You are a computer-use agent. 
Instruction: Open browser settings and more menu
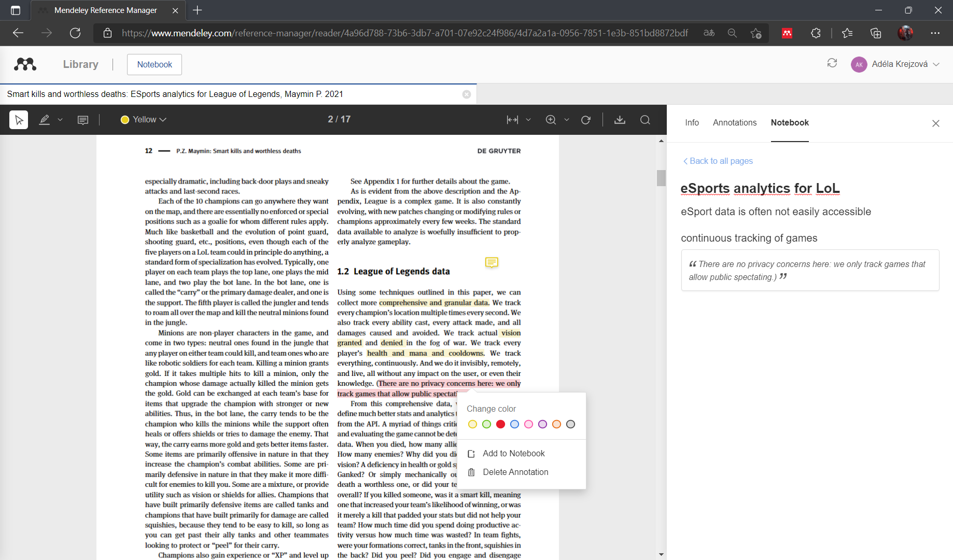point(935,33)
